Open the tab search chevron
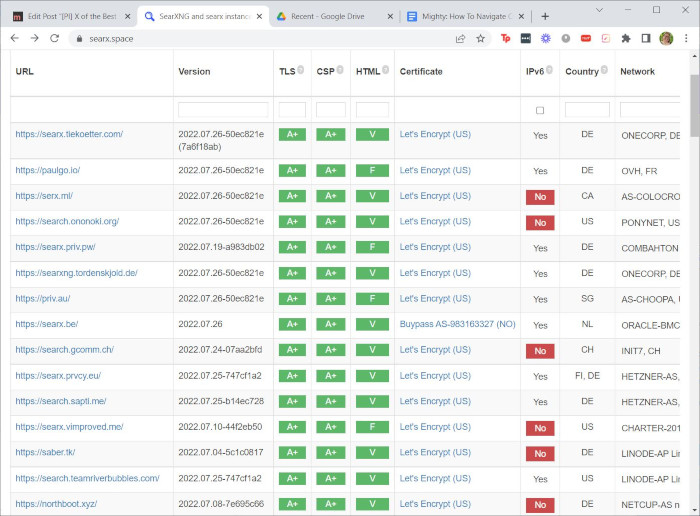Image resolution: width=700 pixels, height=516 pixels. [x=599, y=10]
